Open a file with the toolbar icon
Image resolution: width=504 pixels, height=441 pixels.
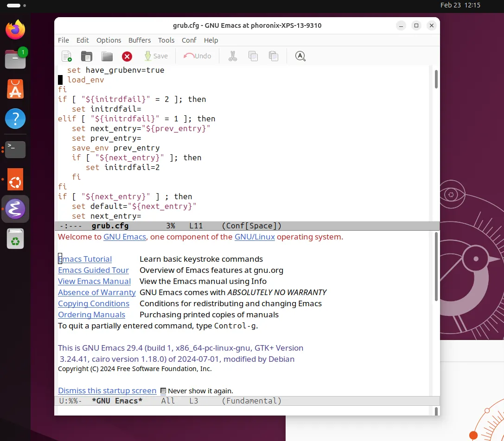(87, 56)
